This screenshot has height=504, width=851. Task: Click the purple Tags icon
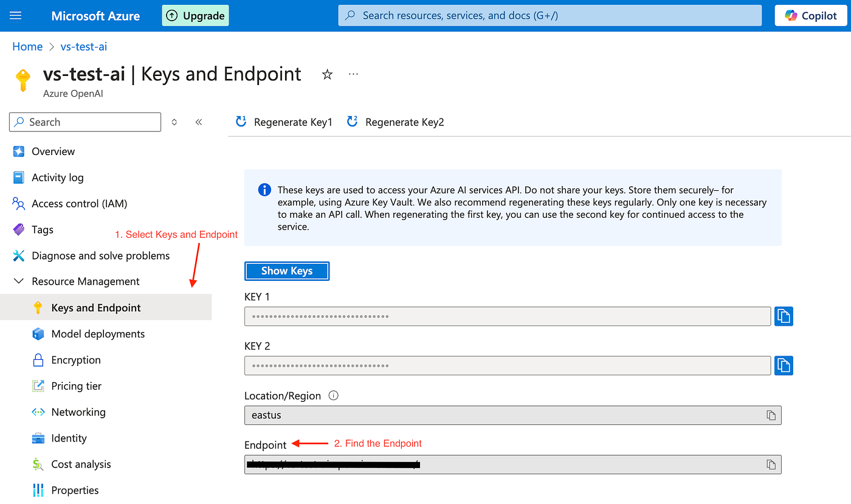19,230
